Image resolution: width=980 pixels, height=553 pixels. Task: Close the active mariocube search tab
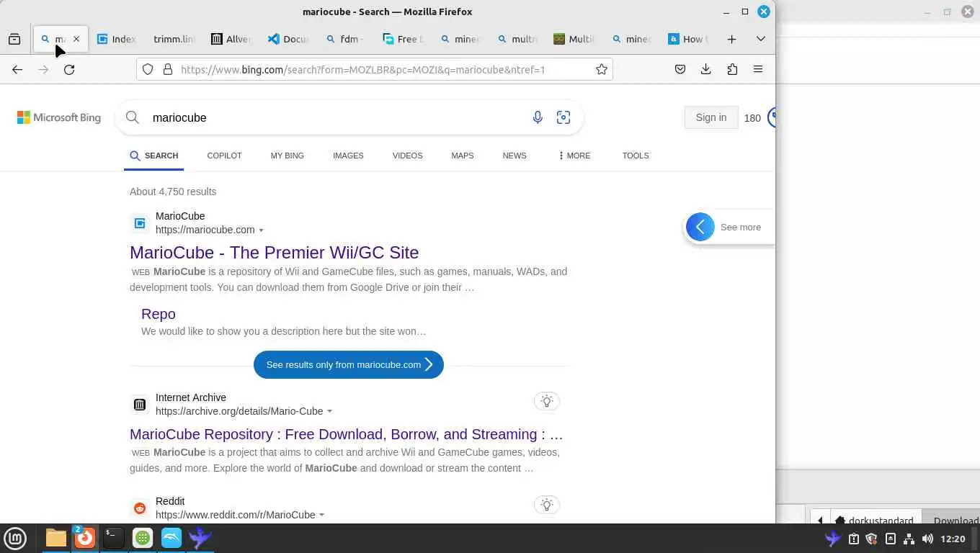coord(76,39)
